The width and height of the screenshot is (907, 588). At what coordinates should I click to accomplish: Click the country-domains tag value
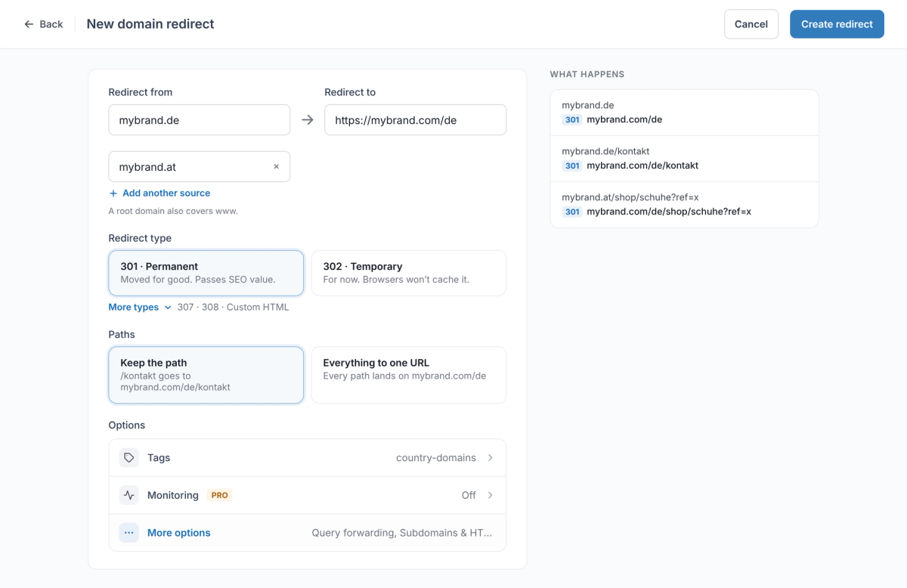(x=436, y=458)
